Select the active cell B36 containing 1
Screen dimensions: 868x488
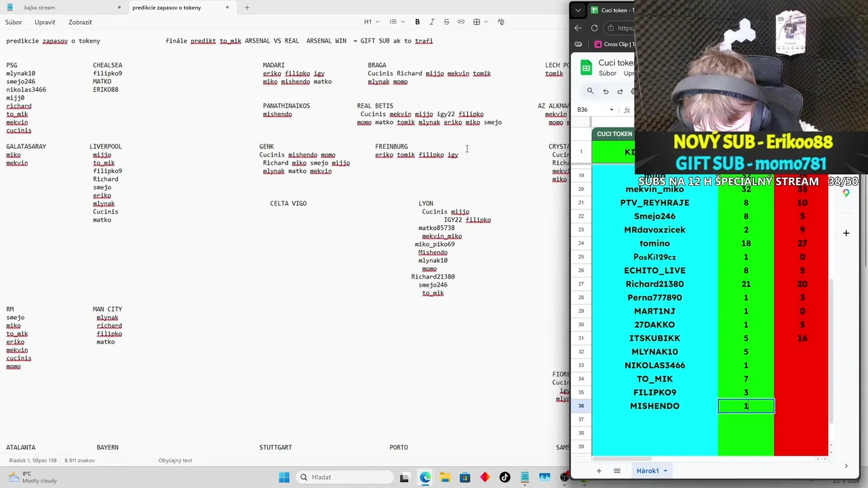746,406
